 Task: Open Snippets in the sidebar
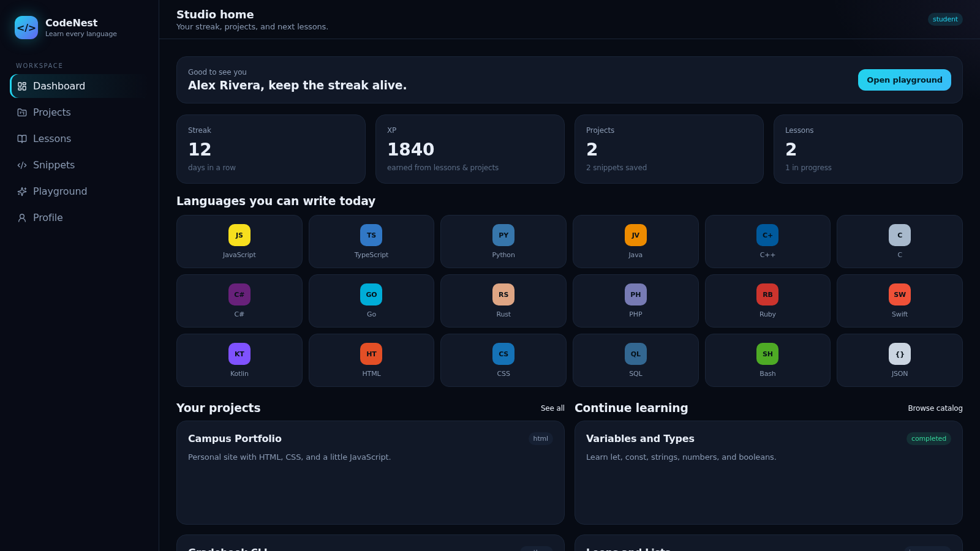[x=80, y=165]
